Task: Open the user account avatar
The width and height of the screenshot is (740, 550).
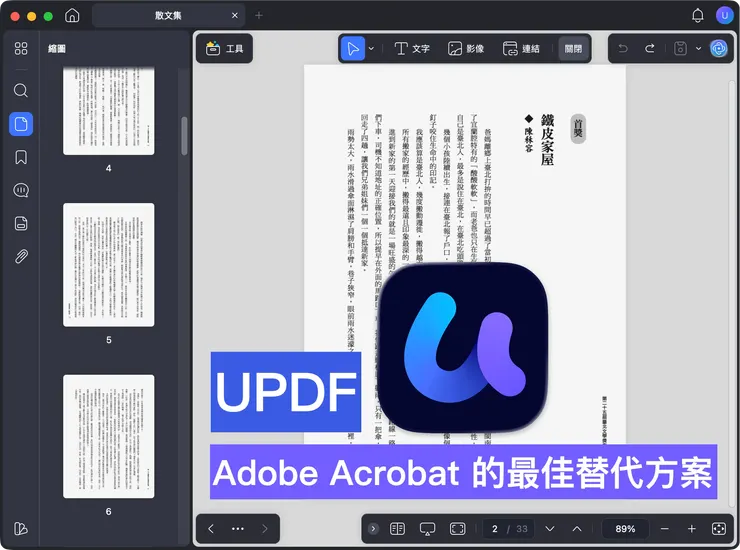Action: tap(724, 16)
